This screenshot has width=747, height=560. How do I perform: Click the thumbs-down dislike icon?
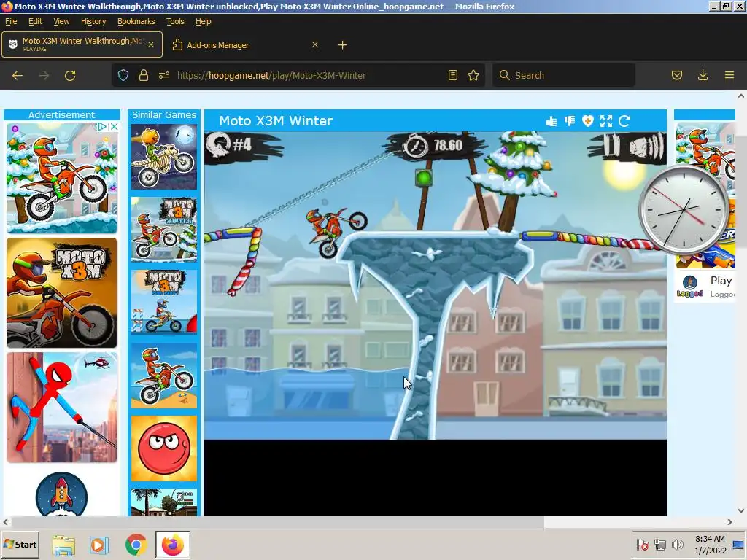570,122
